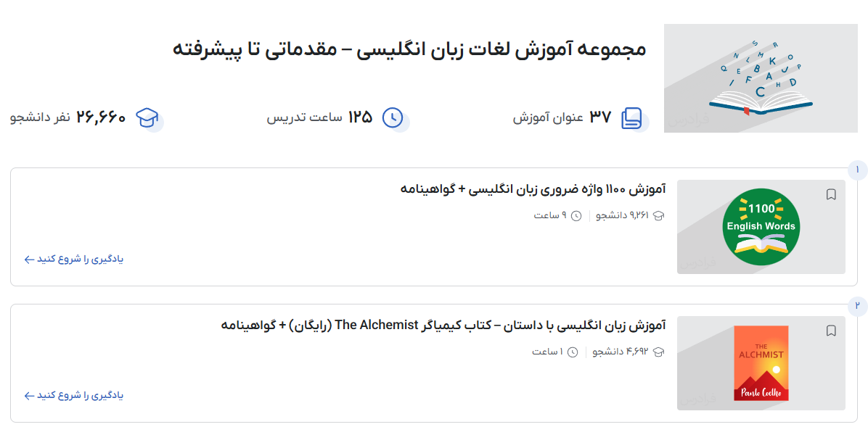Image resolution: width=868 pixels, height=427 pixels.
Task: Click the clock icon beside 125 teaching hours
Action: tap(393, 117)
